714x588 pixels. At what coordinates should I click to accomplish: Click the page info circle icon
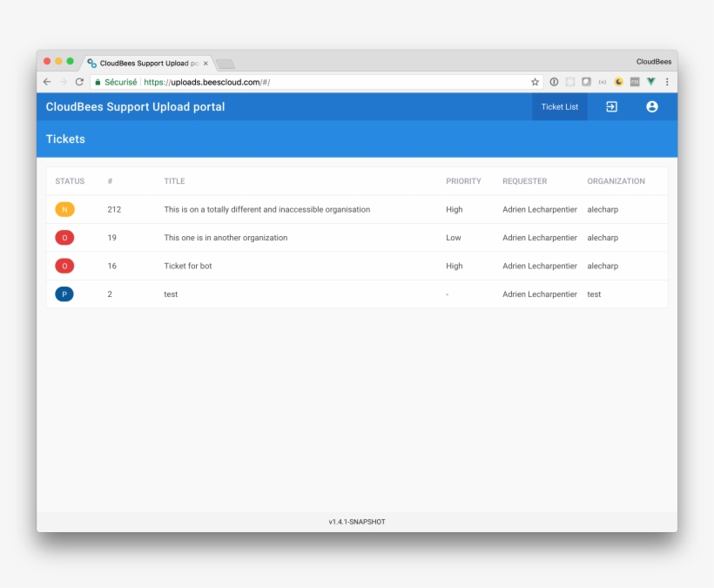coord(554,81)
